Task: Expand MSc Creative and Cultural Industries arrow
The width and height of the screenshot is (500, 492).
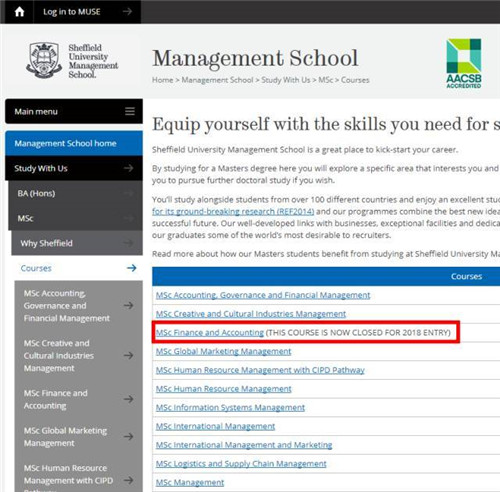Action: (x=128, y=355)
